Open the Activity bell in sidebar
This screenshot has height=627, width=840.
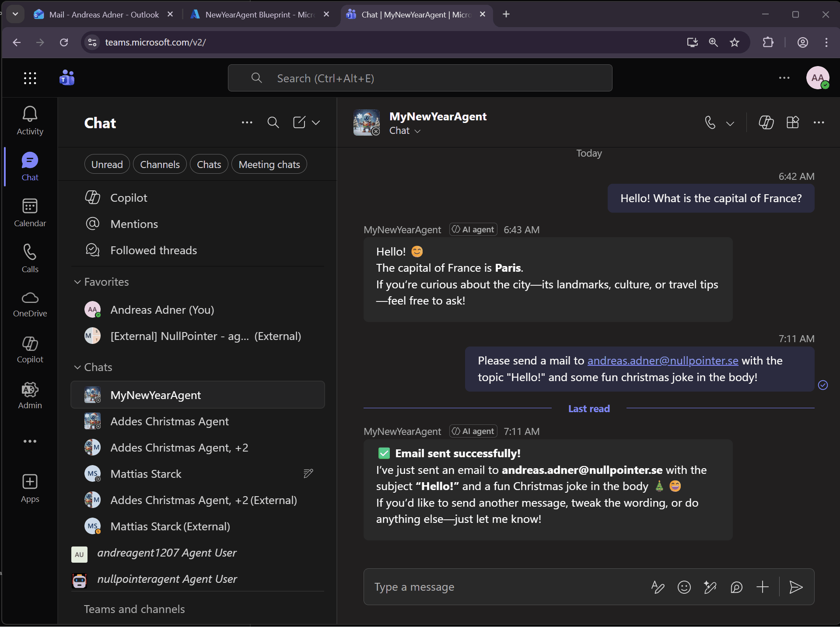point(30,120)
